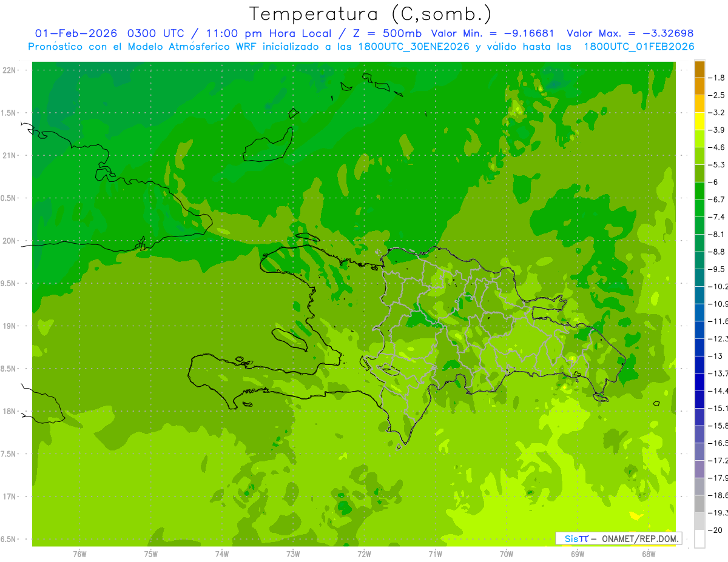Select the 'Valor Min. = -9.16681' text
The width and height of the screenshot is (728, 562).
pos(492,33)
